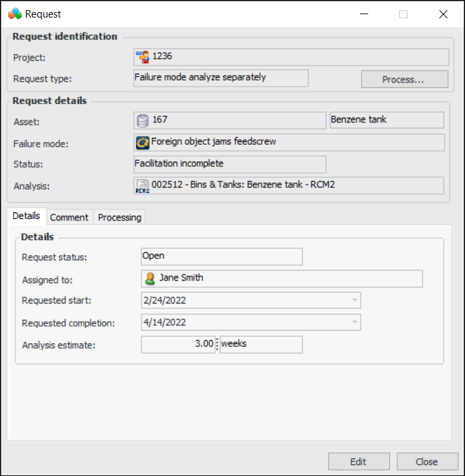Click the Request status field showing Open
The height and width of the screenshot is (476, 465).
(x=222, y=256)
